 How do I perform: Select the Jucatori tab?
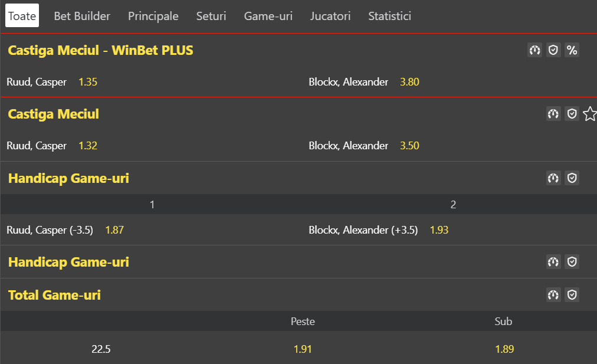[x=330, y=16]
